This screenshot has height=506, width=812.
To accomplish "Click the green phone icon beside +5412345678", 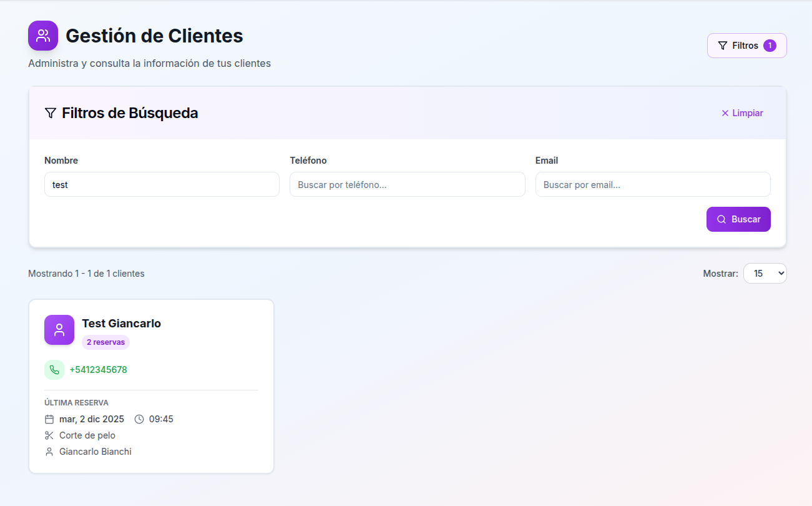I will pos(54,369).
